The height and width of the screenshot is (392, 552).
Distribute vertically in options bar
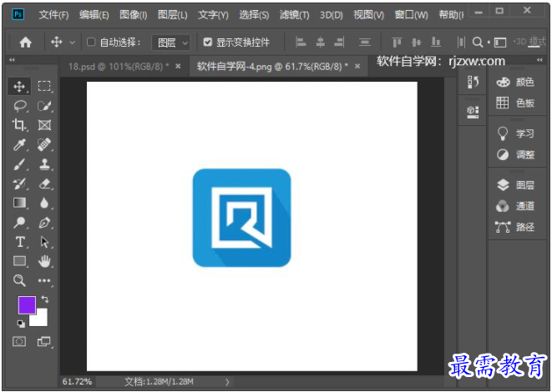(365, 43)
